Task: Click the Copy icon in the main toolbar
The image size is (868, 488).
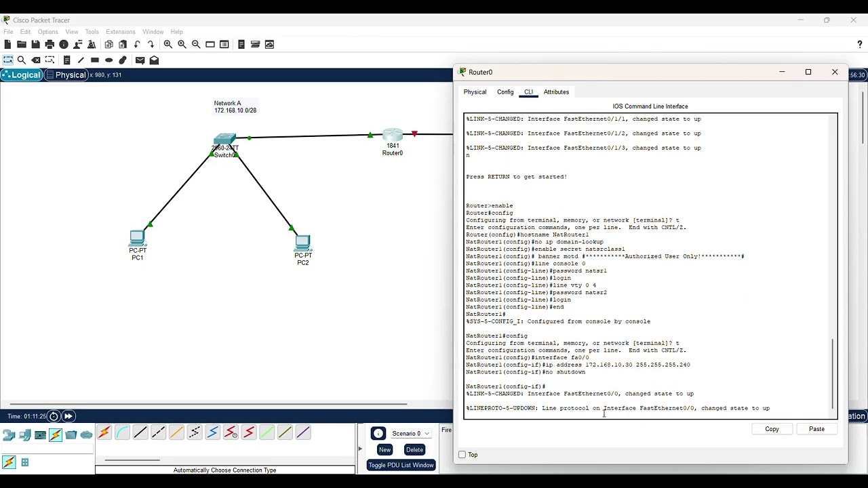Action: coord(108,45)
